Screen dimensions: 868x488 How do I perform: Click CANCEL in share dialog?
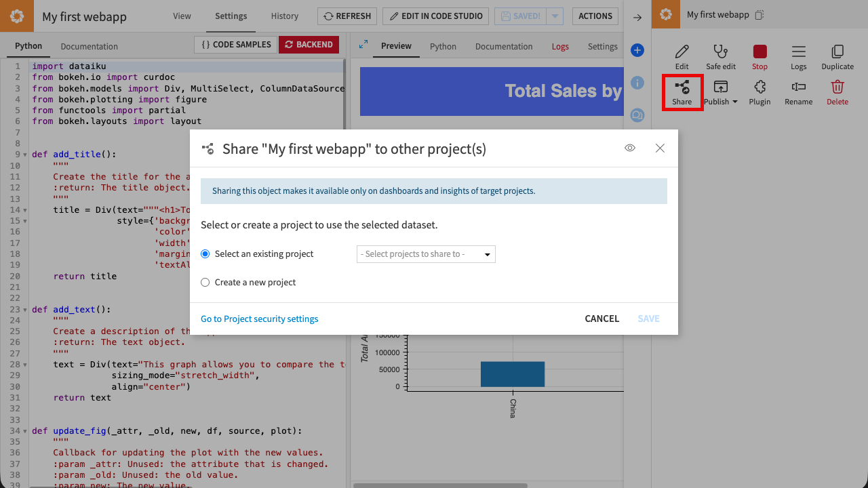[x=602, y=319]
